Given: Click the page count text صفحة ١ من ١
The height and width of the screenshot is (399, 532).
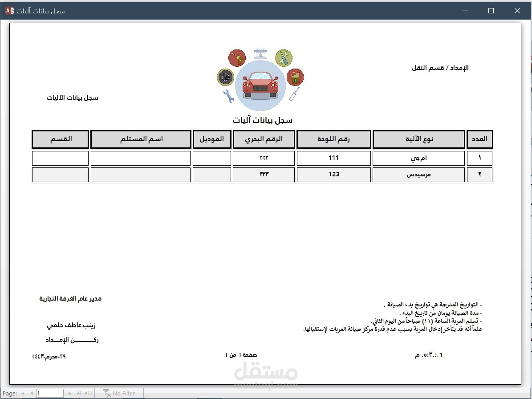Looking at the screenshot, I should [241, 355].
